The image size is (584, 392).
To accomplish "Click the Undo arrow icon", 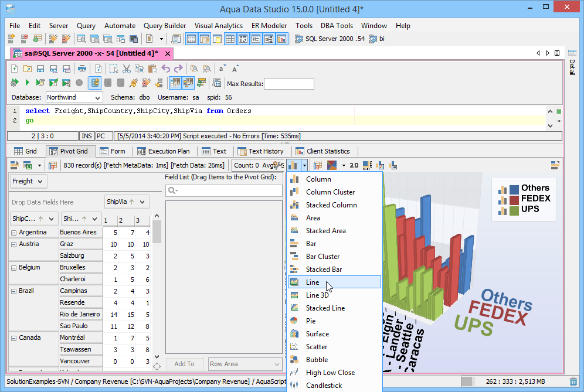I will pyautogui.click(x=166, y=69).
